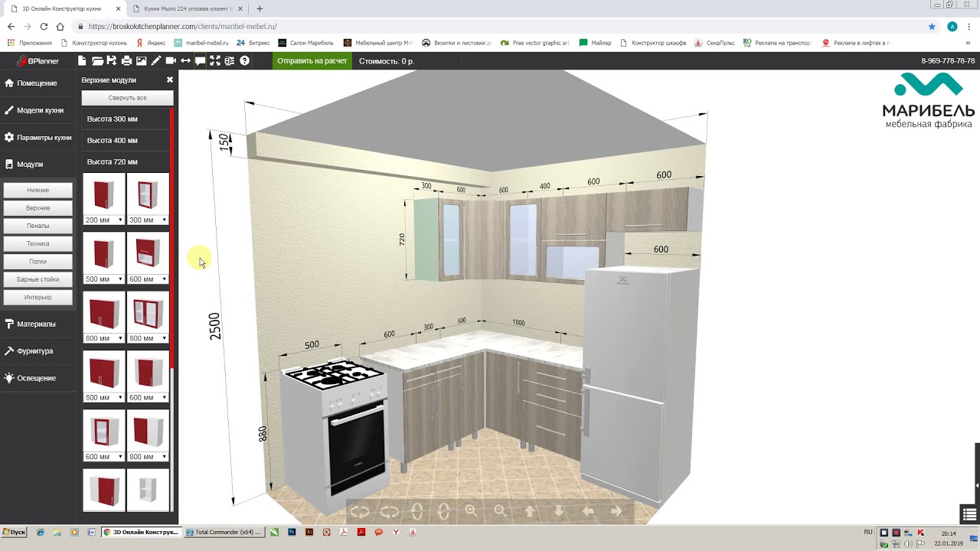Click the Отправить на расчет button
Image resolution: width=980 pixels, height=551 pixels.
click(x=312, y=61)
